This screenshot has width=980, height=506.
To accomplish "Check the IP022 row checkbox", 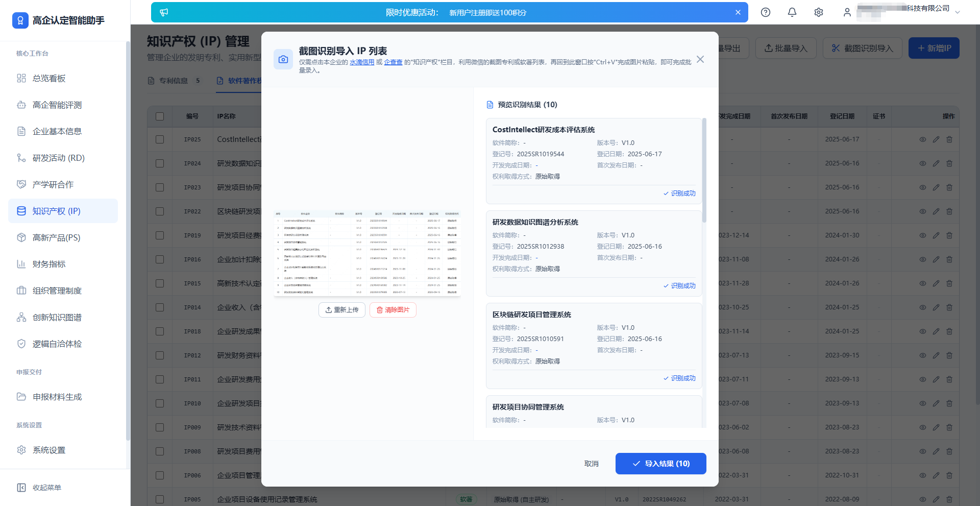I will point(160,211).
